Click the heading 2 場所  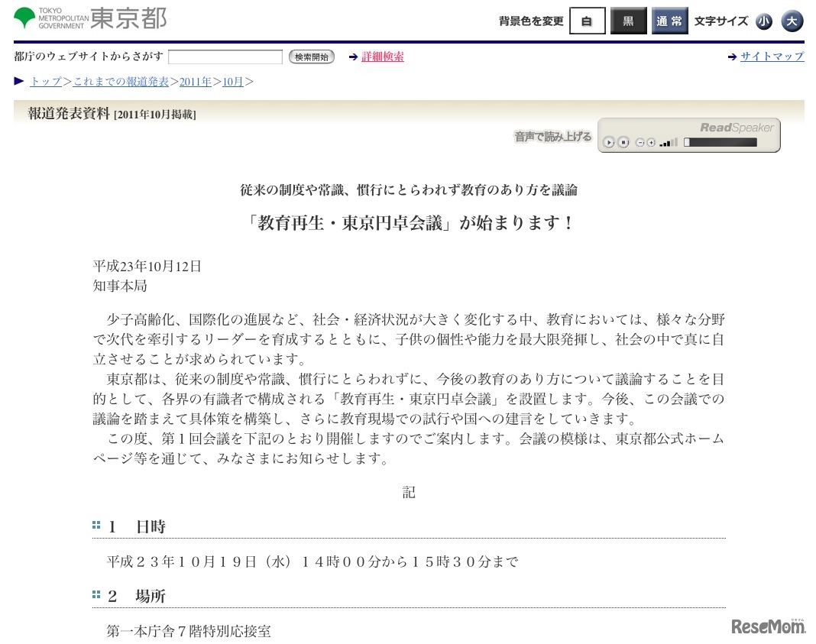tap(137, 596)
